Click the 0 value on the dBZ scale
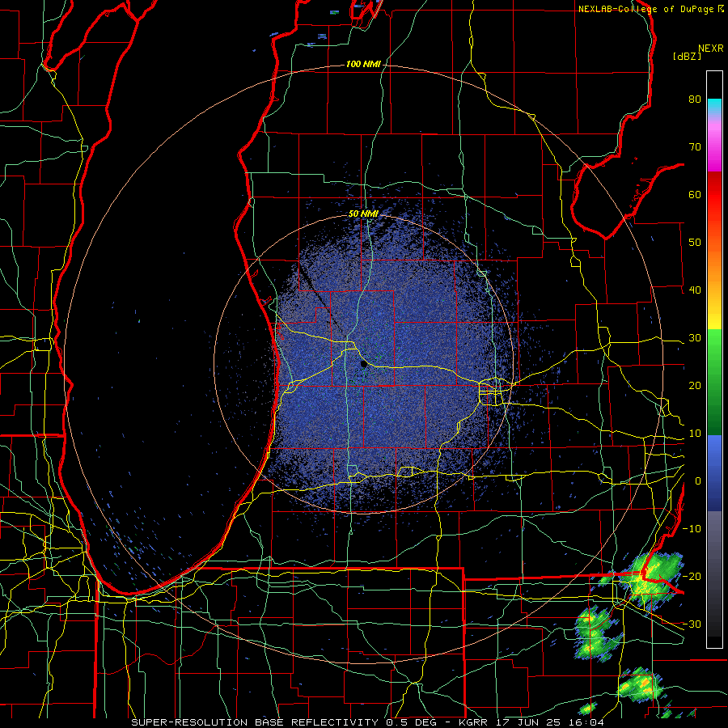 point(698,481)
